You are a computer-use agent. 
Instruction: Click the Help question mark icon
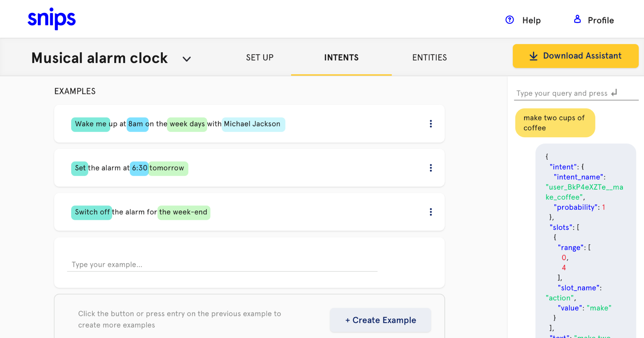click(x=509, y=20)
